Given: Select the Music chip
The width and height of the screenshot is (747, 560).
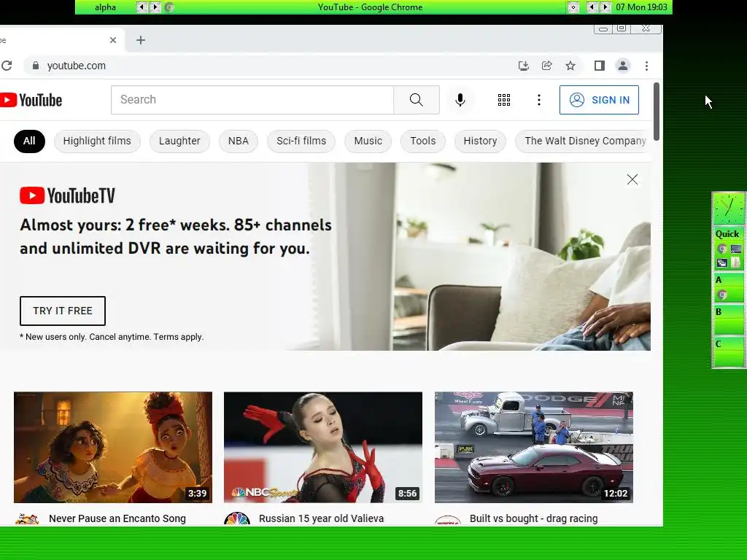Looking at the screenshot, I should pyautogui.click(x=368, y=141).
